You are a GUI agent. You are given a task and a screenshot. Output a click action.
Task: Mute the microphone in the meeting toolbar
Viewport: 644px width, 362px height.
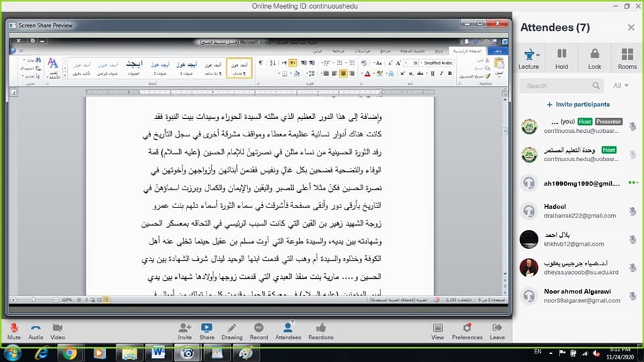[x=13, y=327]
